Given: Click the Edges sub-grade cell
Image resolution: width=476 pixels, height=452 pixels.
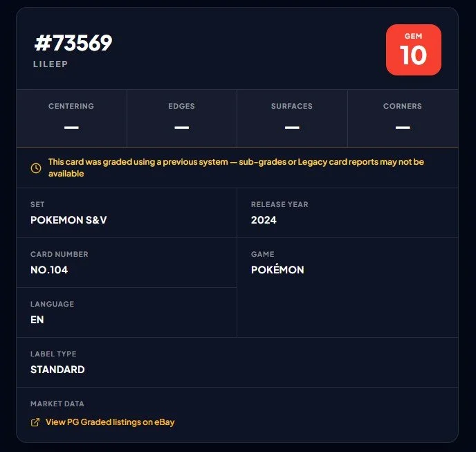Looking at the screenshot, I should (181, 118).
